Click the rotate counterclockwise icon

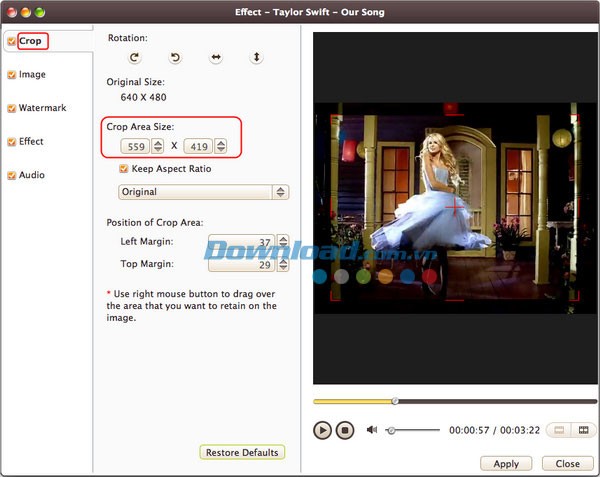174,58
